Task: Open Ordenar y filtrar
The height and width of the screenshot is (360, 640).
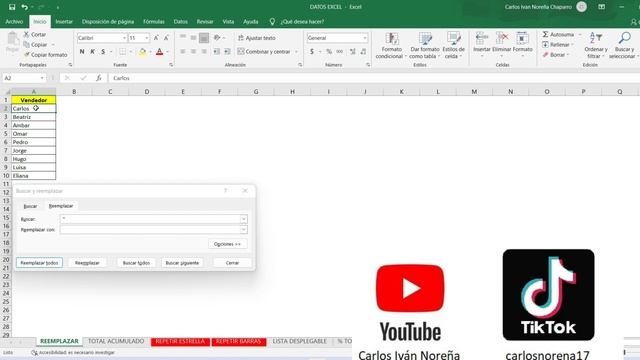Action: [x=596, y=45]
